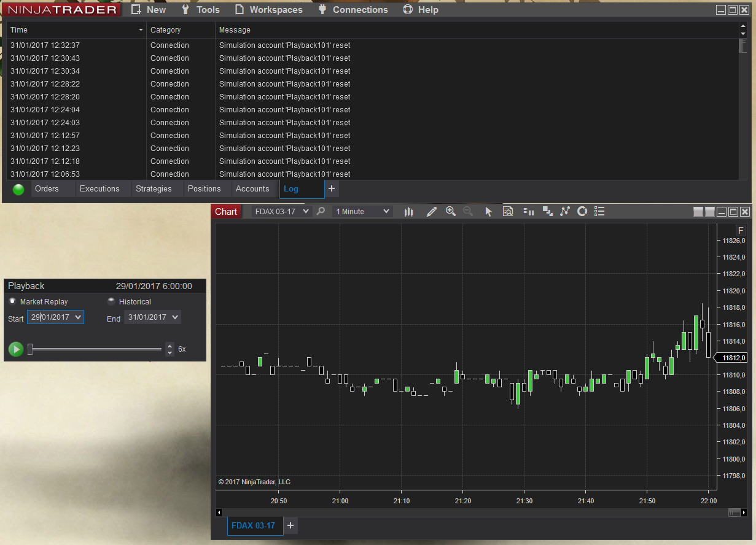The height and width of the screenshot is (545, 756).
Task: Click the log scrollbar up arrow
Action: coord(743,27)
